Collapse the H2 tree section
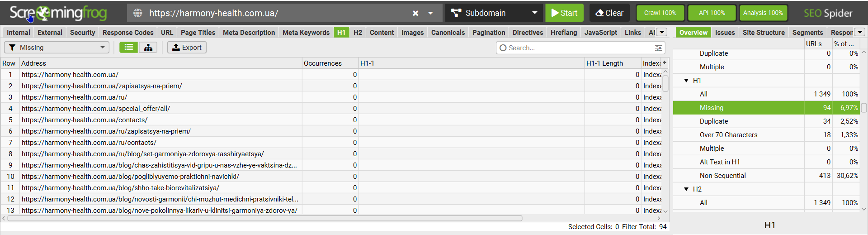The width and height of the screenshot is (868, 235). click(686, 189)
